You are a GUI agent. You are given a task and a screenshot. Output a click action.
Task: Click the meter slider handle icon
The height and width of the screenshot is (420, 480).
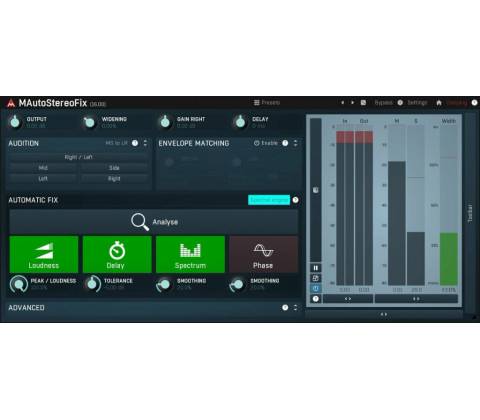pyautogui.click(x=316, y=190)
